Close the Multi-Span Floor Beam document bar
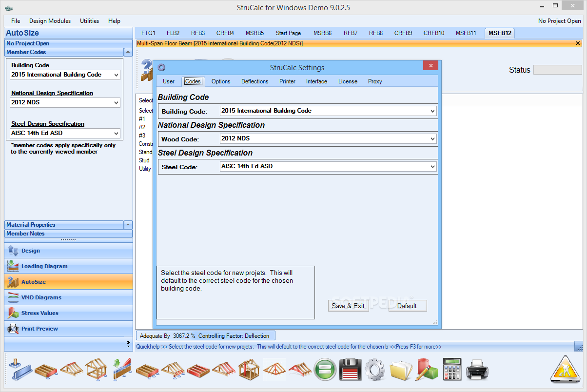Screen dimensions: 587x392 pos(578,43)
